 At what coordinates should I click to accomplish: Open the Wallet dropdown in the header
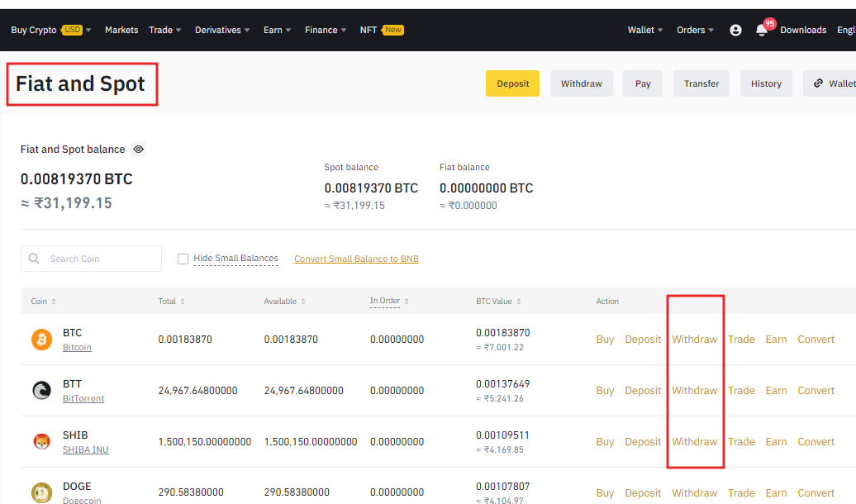click(645, 30)
